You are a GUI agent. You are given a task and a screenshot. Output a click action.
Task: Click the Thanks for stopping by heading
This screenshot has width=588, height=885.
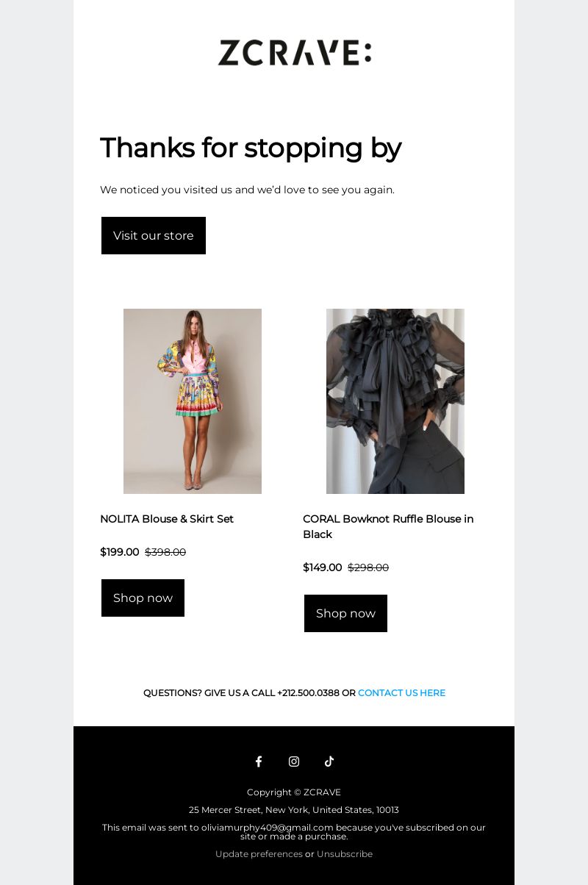(251, 148)
